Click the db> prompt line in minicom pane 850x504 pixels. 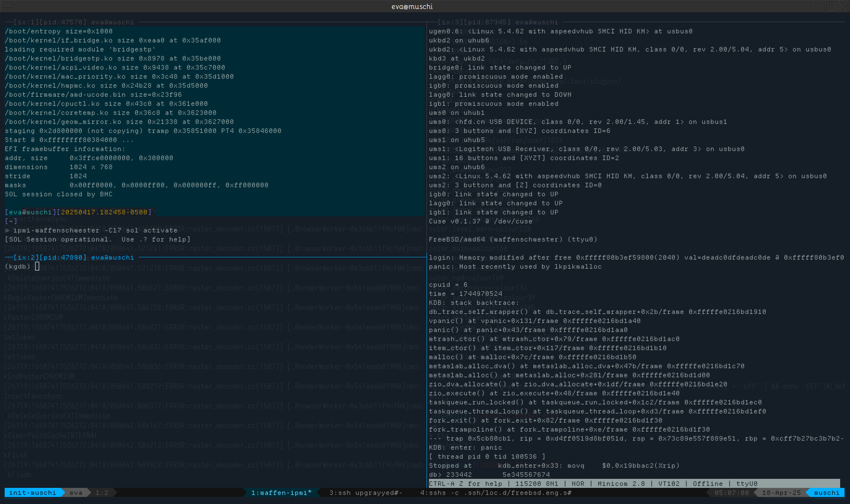489,474
